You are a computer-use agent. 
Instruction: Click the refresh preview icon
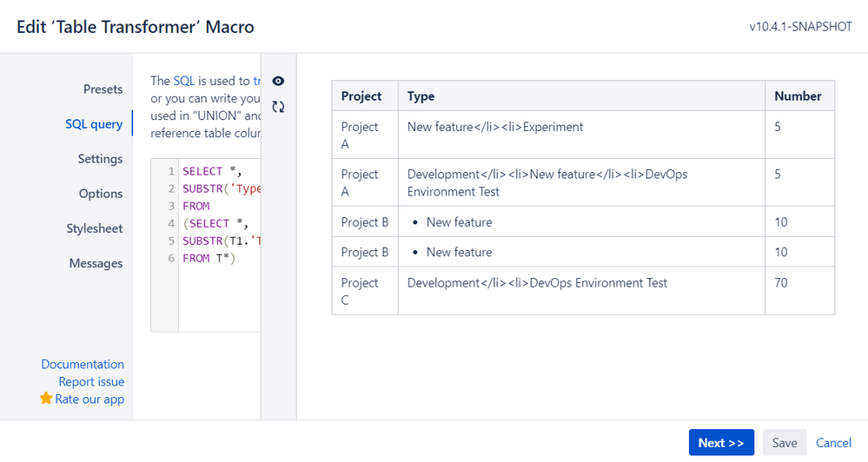278,107
